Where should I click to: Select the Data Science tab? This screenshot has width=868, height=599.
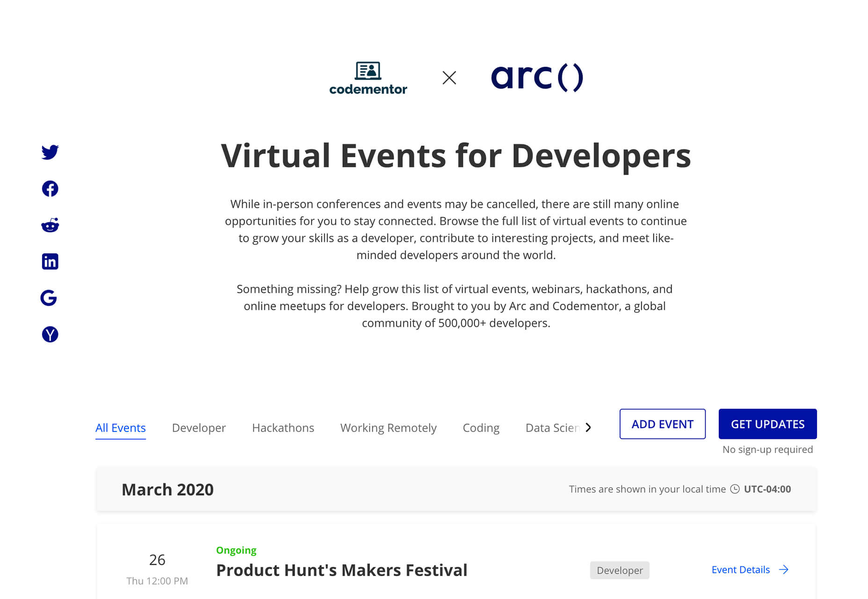click(552, 428)
